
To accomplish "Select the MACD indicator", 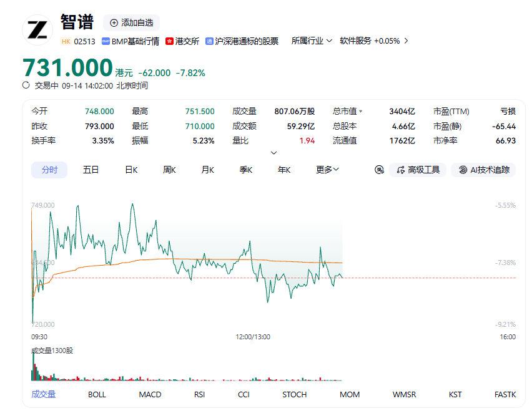I will point(150,394).
